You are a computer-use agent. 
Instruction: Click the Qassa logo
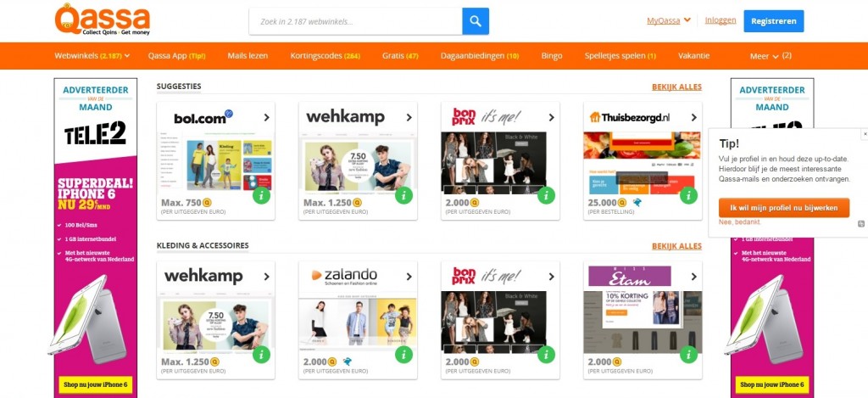[x=103, y=20]
